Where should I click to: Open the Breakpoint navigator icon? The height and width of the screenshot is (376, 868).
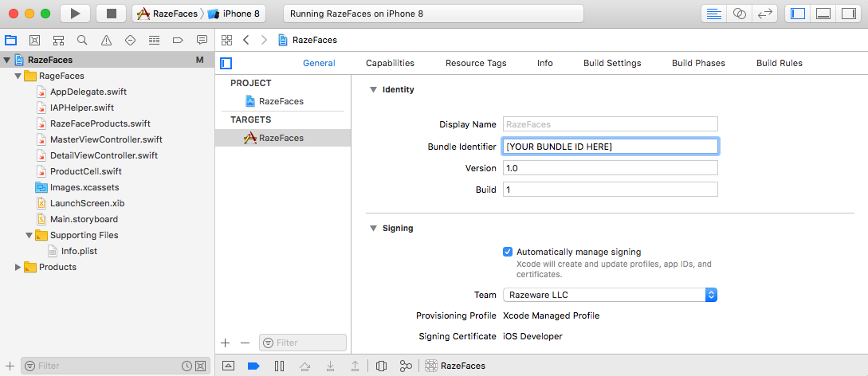(x=178, y=40)
